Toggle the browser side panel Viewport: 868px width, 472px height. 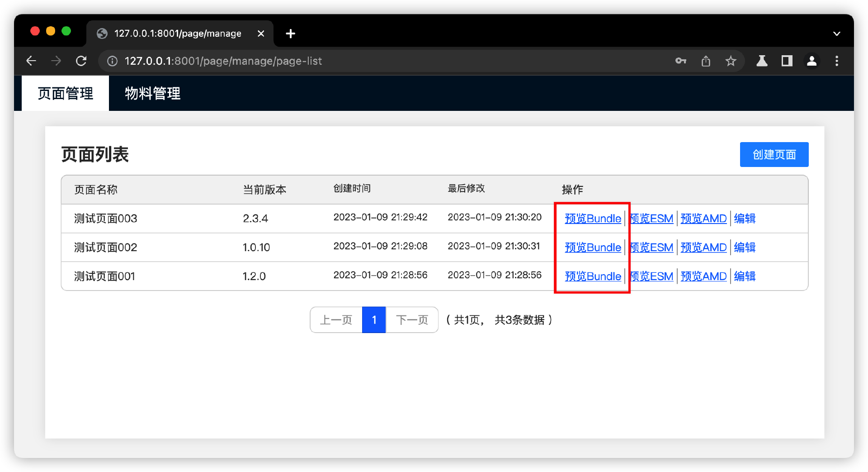[x=787, y=61]
